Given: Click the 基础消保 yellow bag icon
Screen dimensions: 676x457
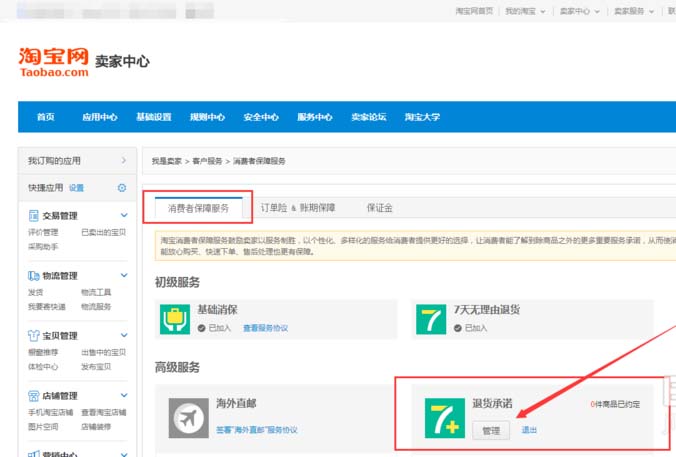Looking at the screenshot, I should pos(175,319).
